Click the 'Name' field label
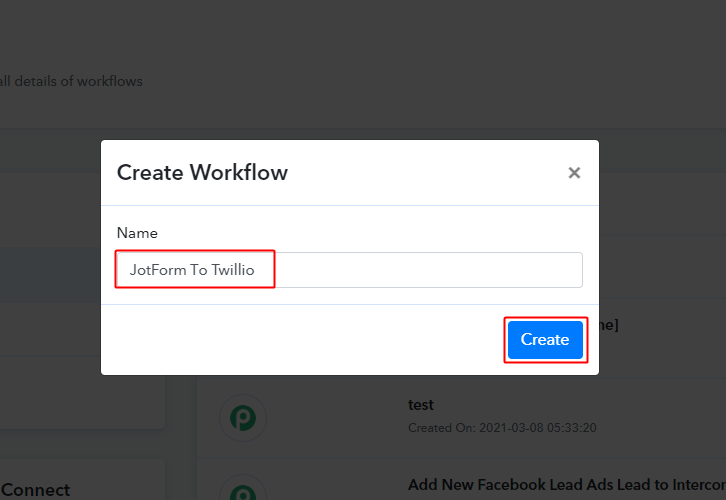The image size is (726, 500). click(x=137, y=233)
